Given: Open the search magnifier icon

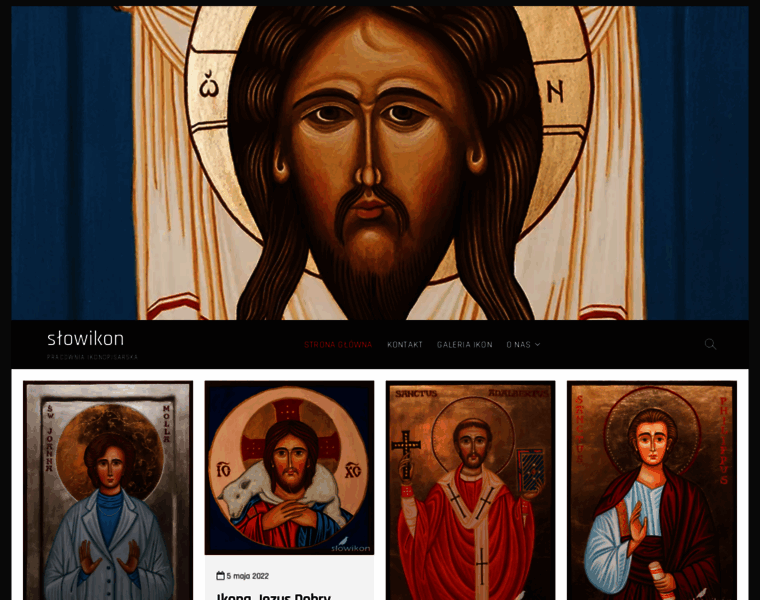Looking at the screenshot, I should point(710,344).
